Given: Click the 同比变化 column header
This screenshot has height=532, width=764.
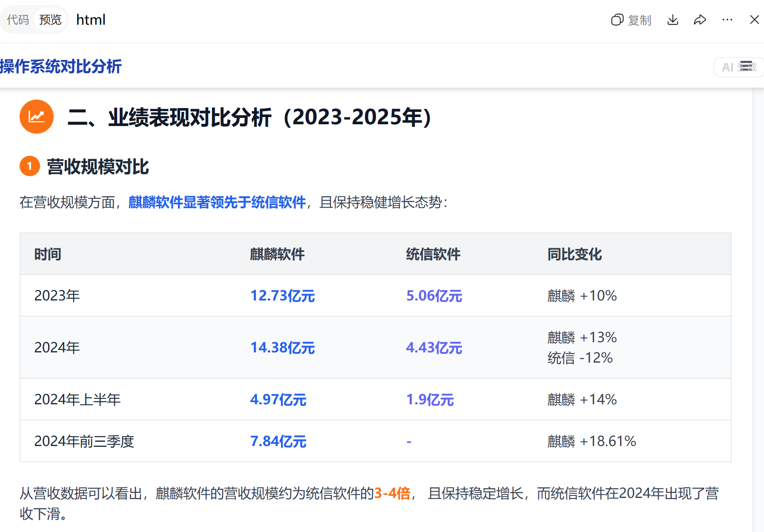Looking at the screenshot, I should tap(574, 254).
